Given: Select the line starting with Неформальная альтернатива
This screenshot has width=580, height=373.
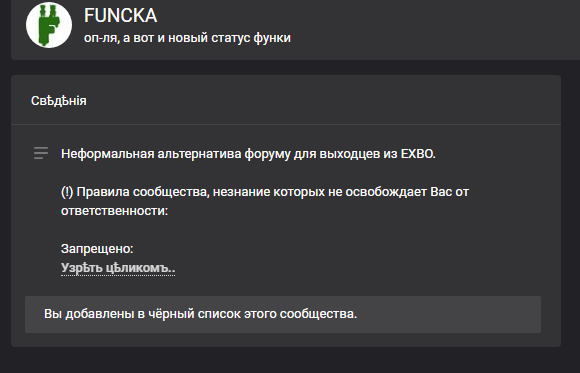Looking at the screenshot, I should click(248, 154).
